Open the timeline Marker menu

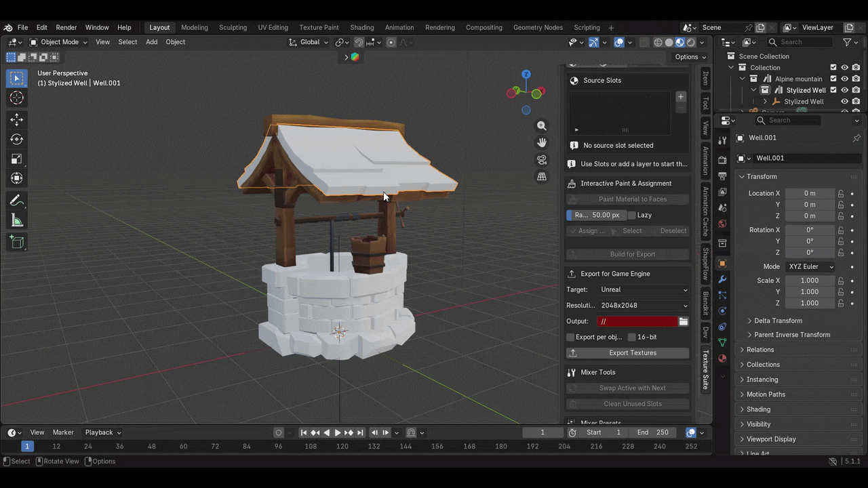[x=63, y=432]
